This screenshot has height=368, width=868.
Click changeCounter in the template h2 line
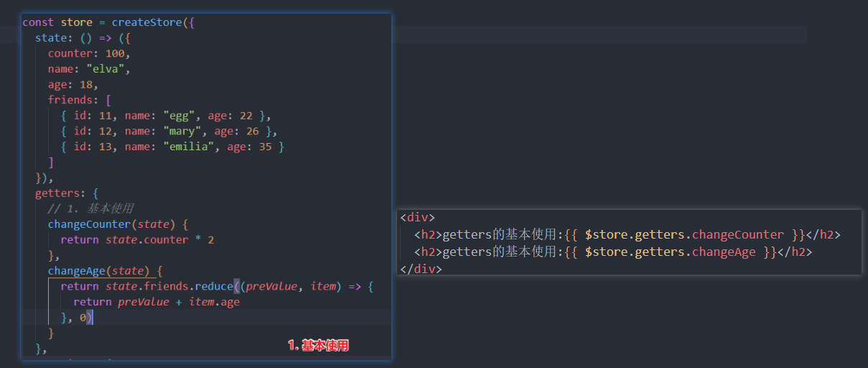738,235
